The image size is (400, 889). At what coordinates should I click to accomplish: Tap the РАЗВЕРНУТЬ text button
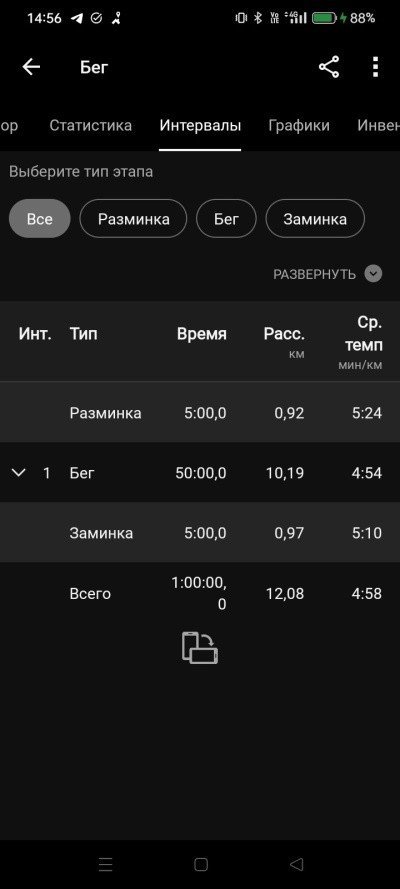(x=314, y=274)
